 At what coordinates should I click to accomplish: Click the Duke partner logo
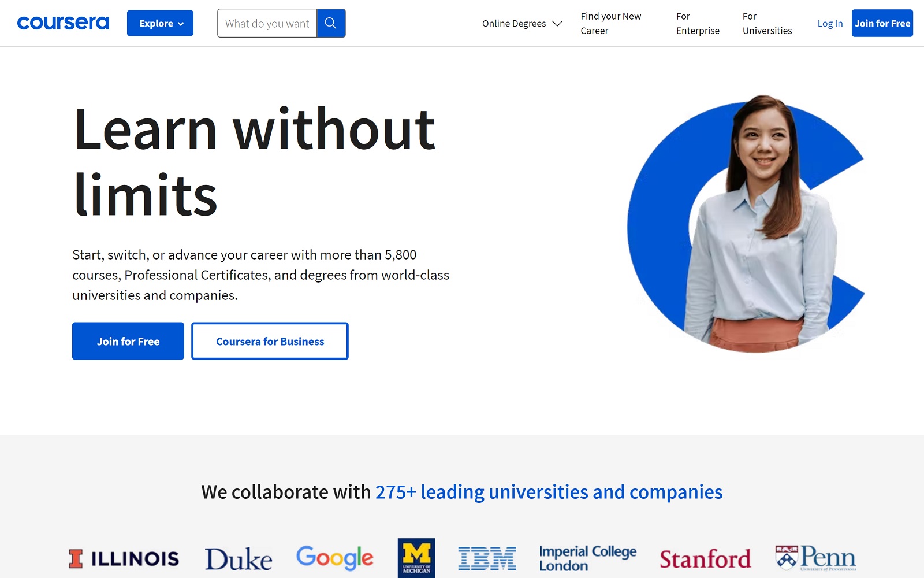[x=239, y=558]
